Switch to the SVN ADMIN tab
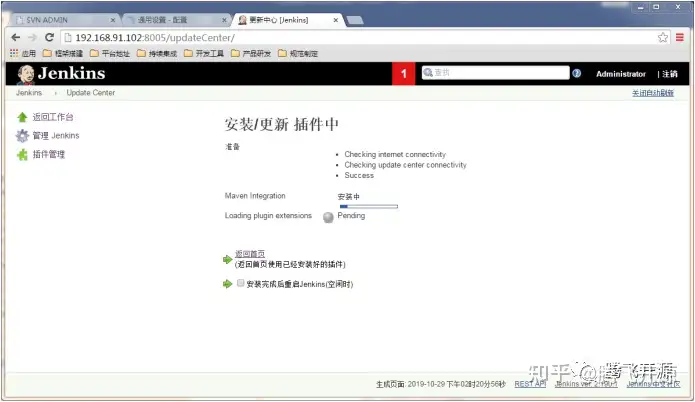The width and height of the screenshot is (695, 402). pos(64,20)
